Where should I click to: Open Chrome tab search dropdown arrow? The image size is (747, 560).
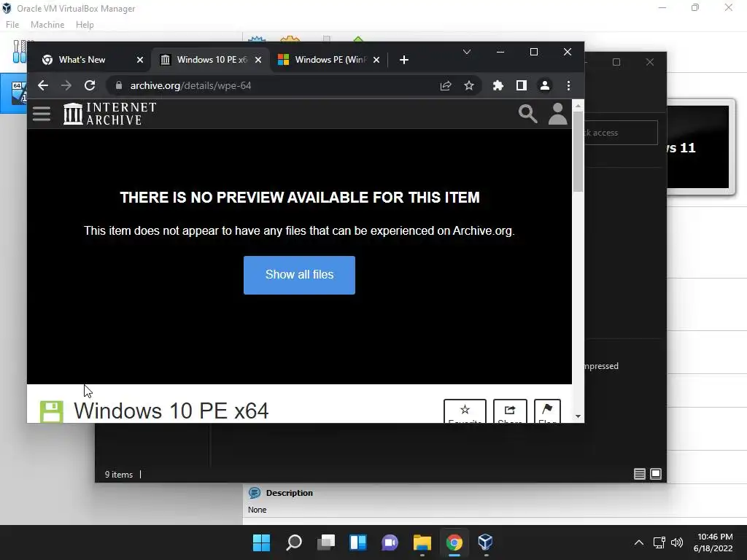[467, 52]
